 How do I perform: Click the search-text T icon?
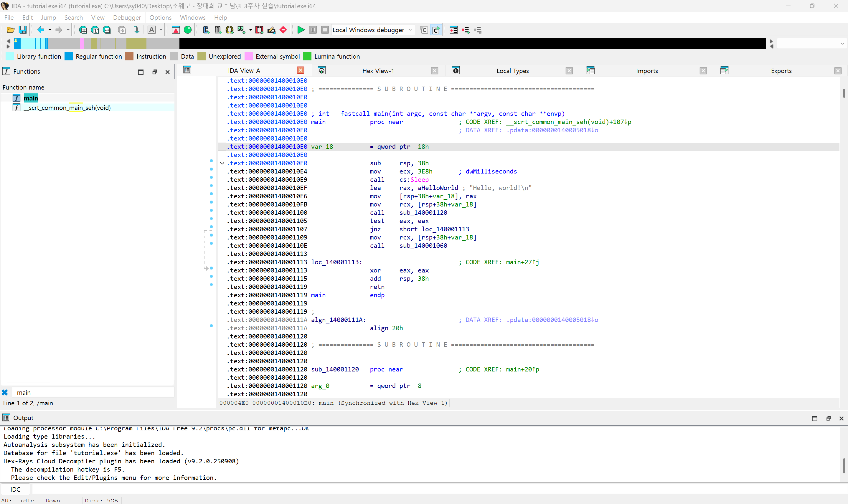(95, 30)
